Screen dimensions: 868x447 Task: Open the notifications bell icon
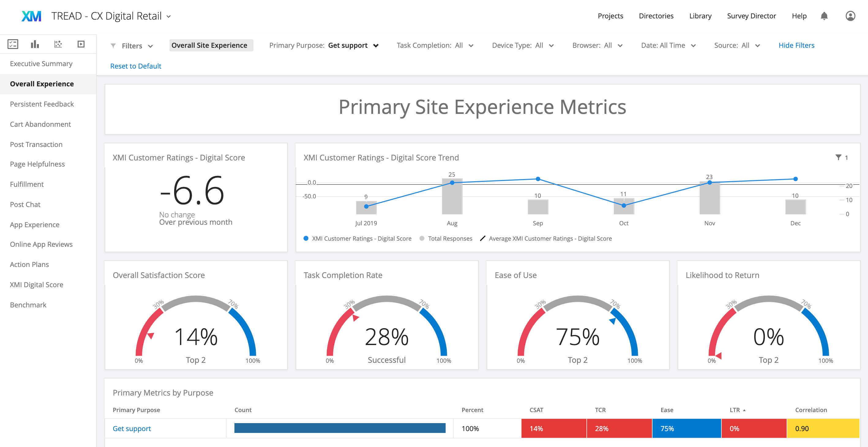tap(824, 16)
